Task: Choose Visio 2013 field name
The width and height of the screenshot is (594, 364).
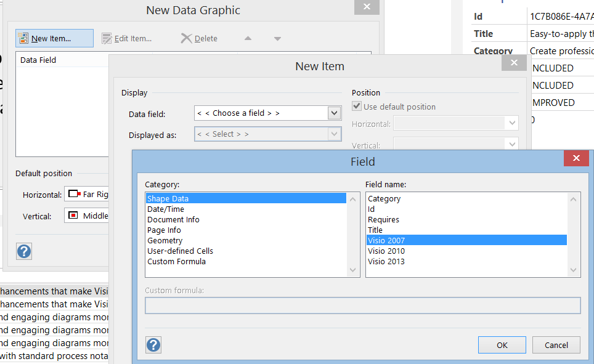Action: click(386, 261)
